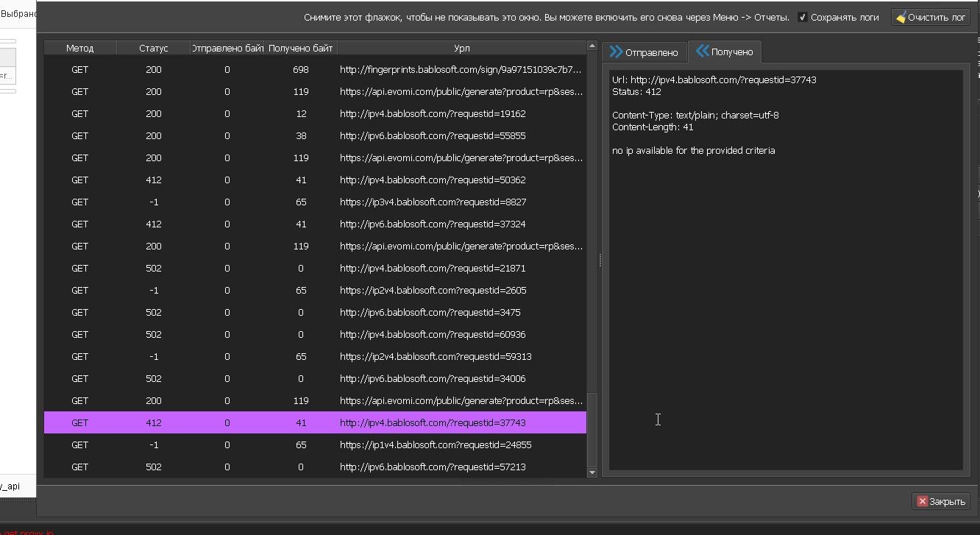Click the red X icon on Закрыть
Screen dimensions: 980x535
click(921, 501)
